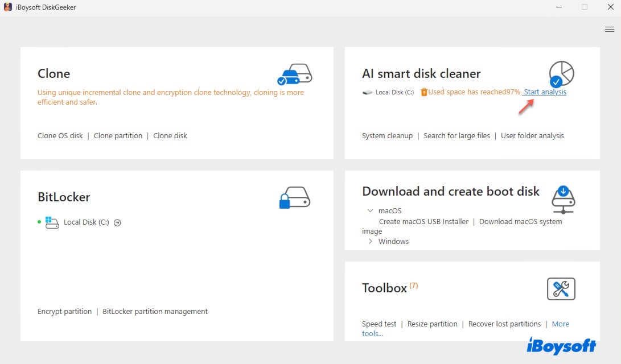Open the hamburger menu
The width and height of the screenshot is (621, 364).
coord(610,29)
